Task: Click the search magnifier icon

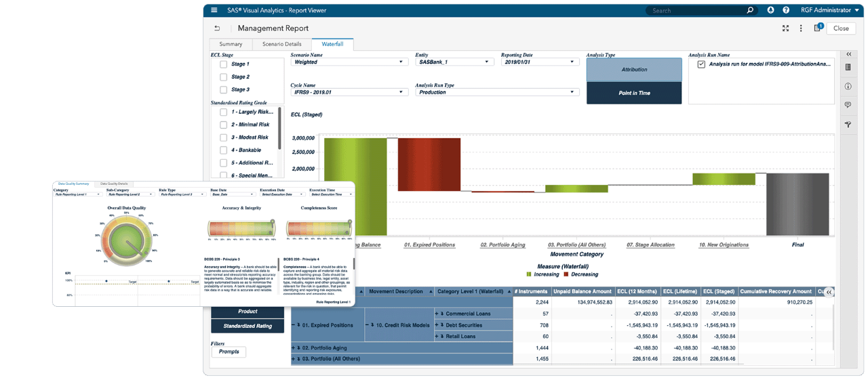Action: point(750,10)
